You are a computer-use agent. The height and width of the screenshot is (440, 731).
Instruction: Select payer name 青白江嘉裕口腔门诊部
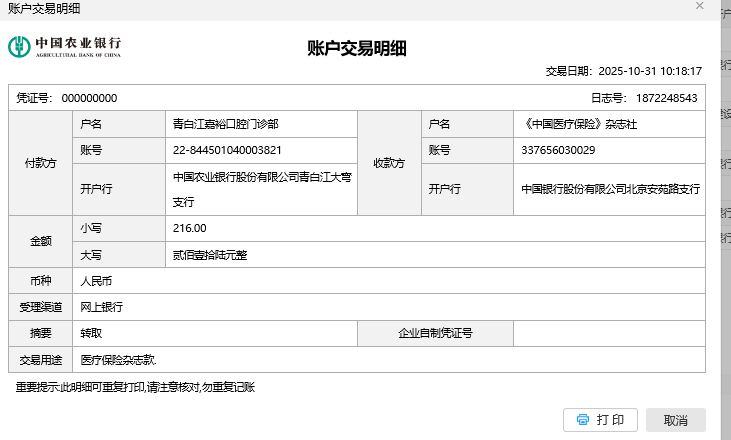click(225, 124)
